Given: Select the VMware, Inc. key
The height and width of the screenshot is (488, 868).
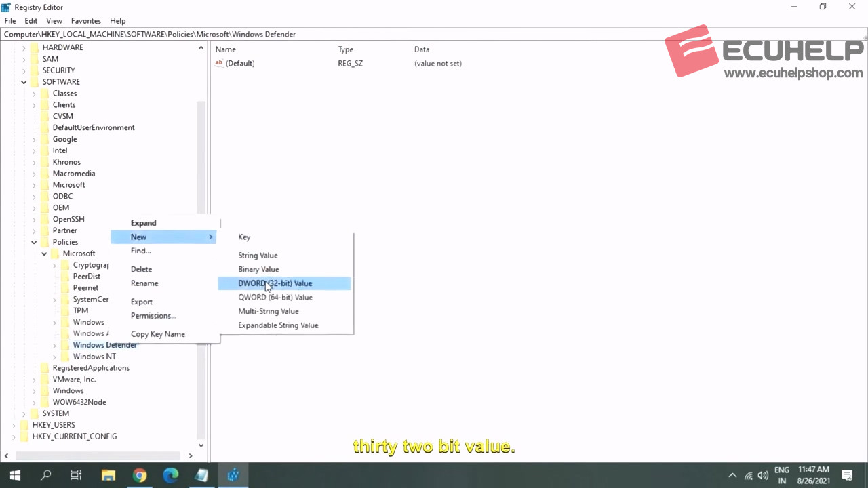Looking at the screenshot, I should 74,380.
